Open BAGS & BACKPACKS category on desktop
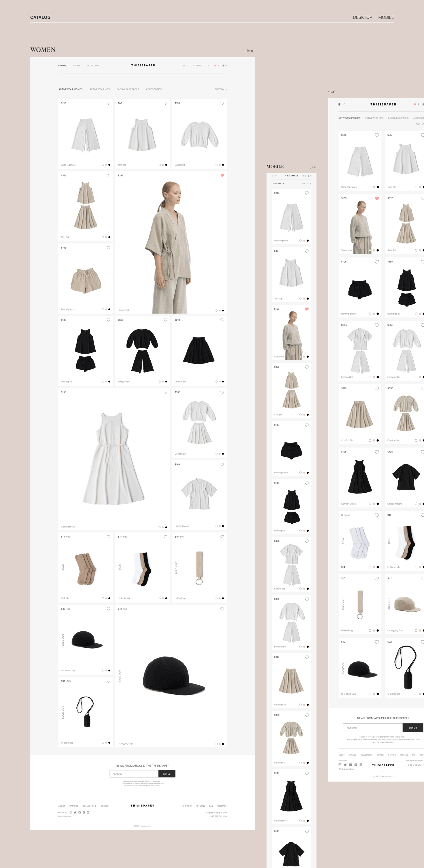The image size is (424, 868). pos(128,89)
